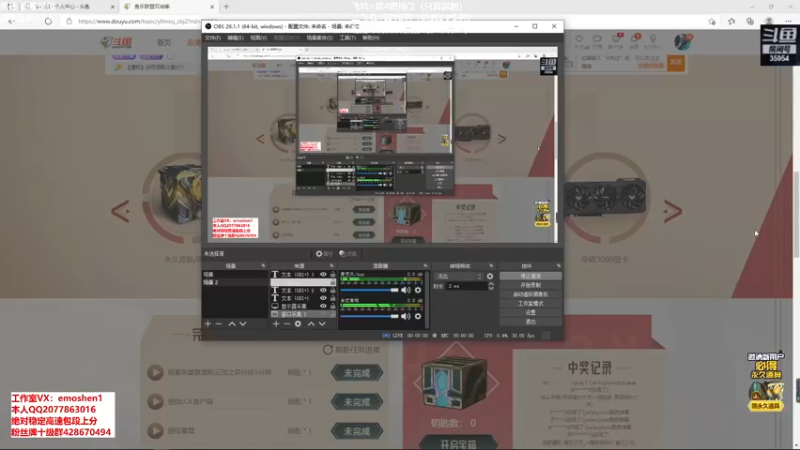Add a new scene with the Scenes plus icon
The width and height of the screenshot is (800, 450).
[208, 324]
